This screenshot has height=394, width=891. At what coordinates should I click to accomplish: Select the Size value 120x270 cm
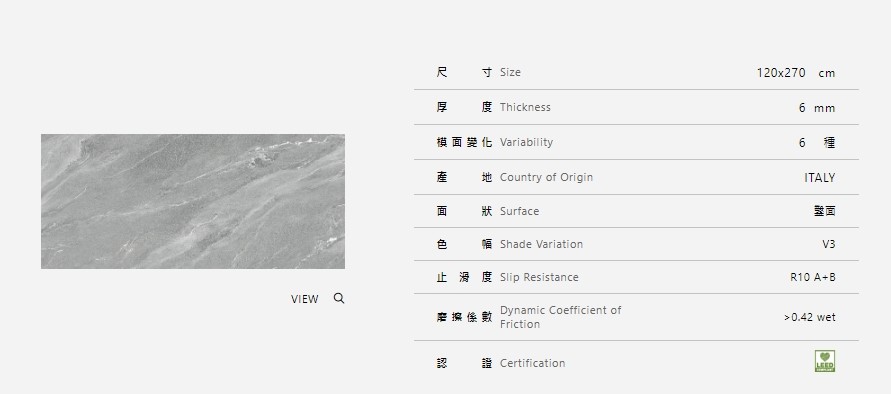796,73
